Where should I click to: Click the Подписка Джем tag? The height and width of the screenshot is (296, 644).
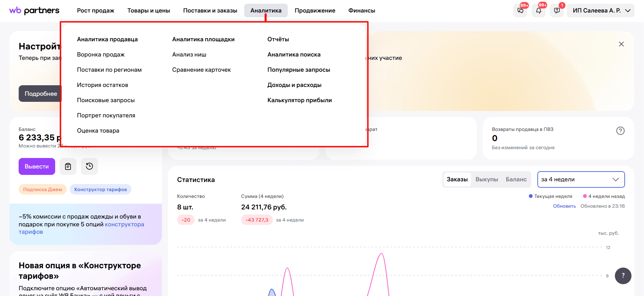pyautogui.click(x=43, y=189)
